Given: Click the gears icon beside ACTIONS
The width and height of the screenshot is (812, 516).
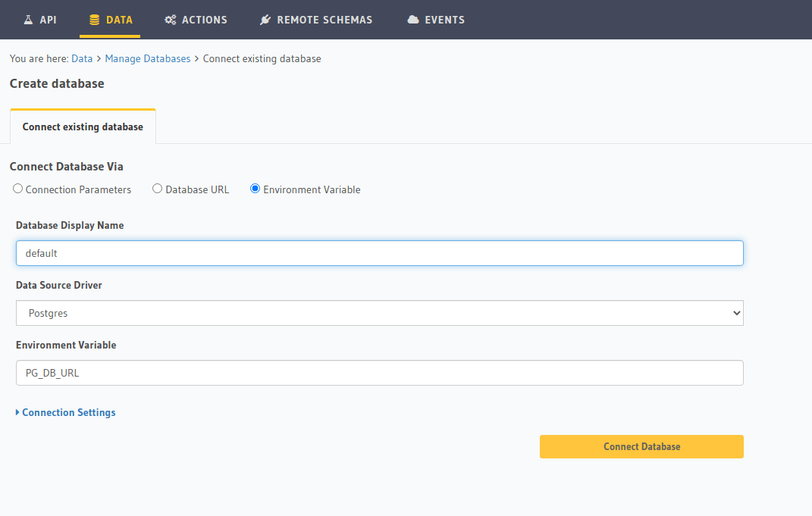Looking at the screenshot, I should (x=171, y=20).
